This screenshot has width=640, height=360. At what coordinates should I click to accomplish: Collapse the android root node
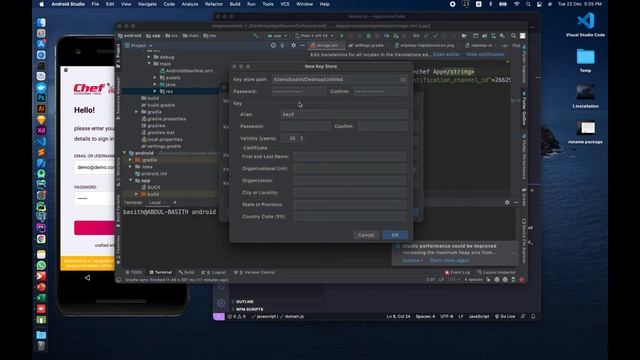click(125, 153)
